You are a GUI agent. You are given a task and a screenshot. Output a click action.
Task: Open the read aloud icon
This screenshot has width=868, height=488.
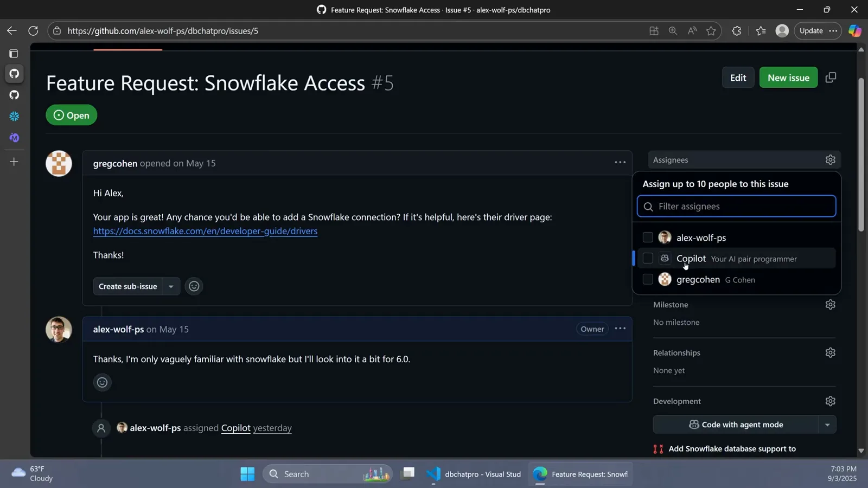[692, 31]
